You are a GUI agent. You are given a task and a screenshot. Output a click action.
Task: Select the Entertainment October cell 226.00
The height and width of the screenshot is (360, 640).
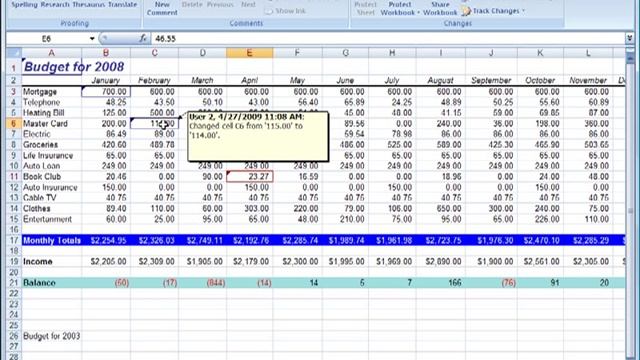(x=540, y=219)
